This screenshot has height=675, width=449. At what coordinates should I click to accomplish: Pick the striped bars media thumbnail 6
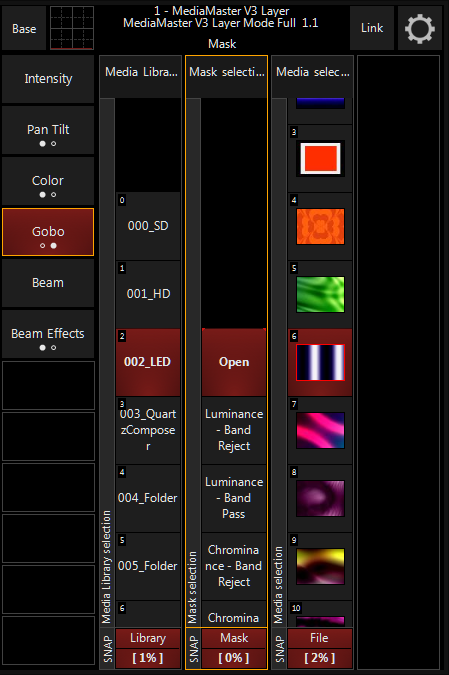point(320,362)
